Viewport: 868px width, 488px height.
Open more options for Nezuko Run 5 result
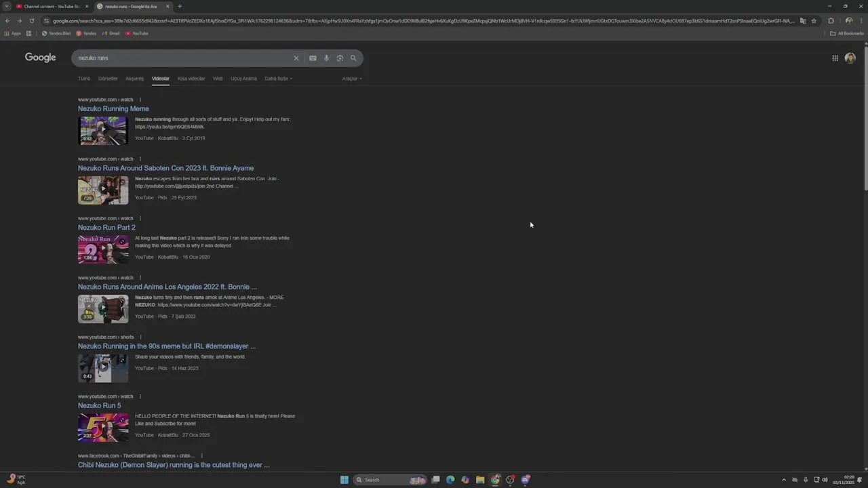click(x=140, y=396)
